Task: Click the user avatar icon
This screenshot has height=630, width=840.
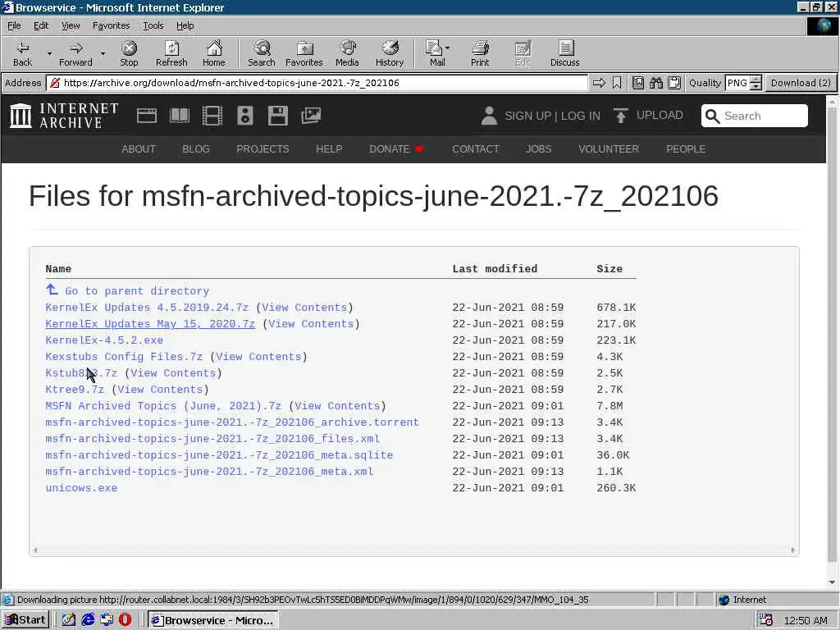Action: click(x=489, y=116)
